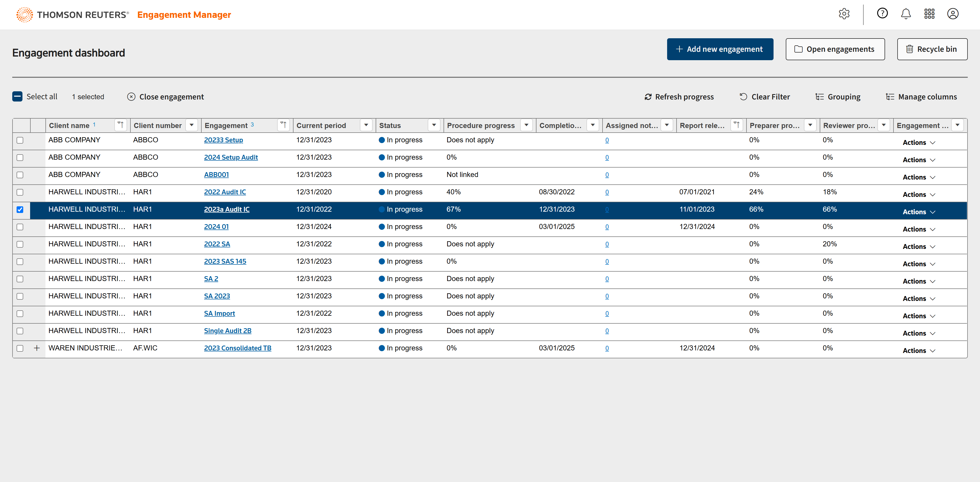Click assigned notes count for 2022 SA
This screenshot has width=980, height=482.
click(607, 244)
